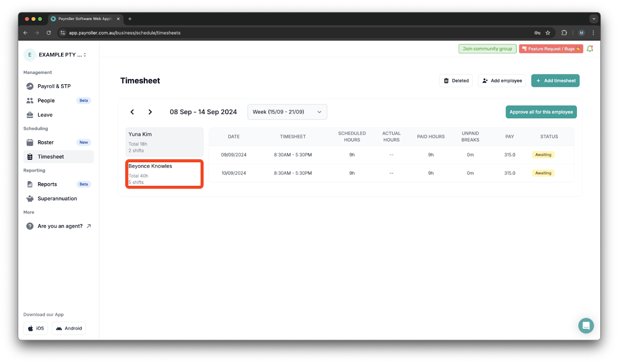619x364 pixels.
Task: View Deleted timesheets
Action: click(456, 81)
